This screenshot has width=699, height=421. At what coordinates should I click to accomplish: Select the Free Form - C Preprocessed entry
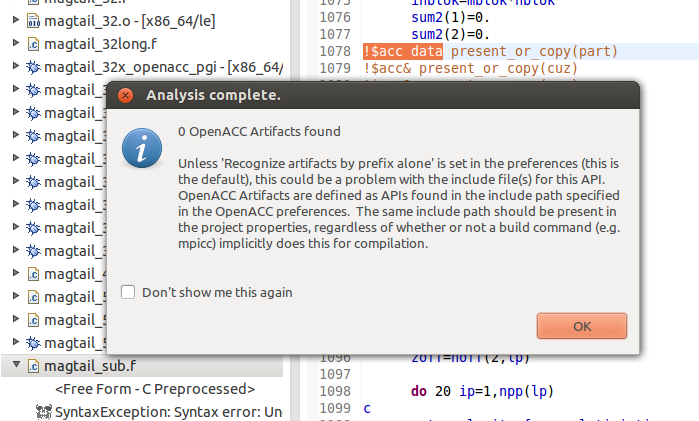tap(155, 389)
